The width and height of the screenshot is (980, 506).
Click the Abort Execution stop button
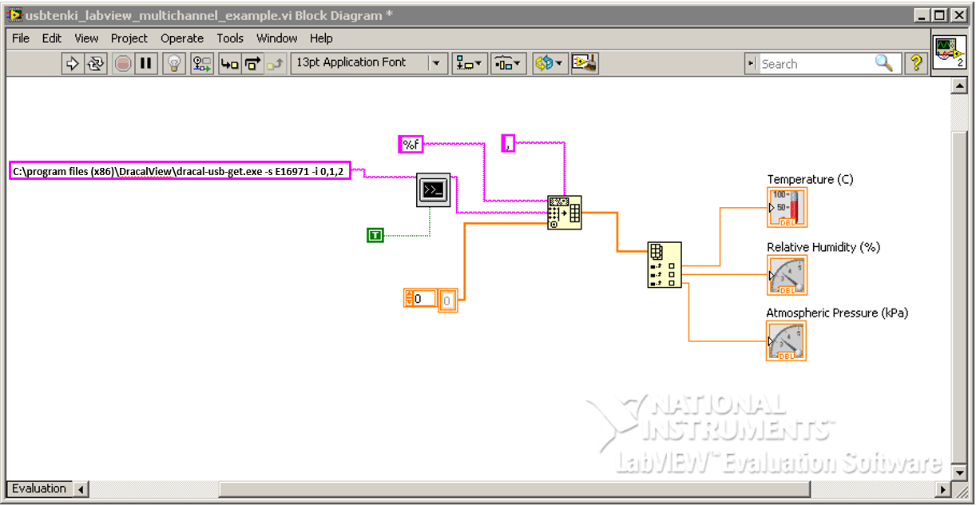pyautogui.click(x=123, y=64)
